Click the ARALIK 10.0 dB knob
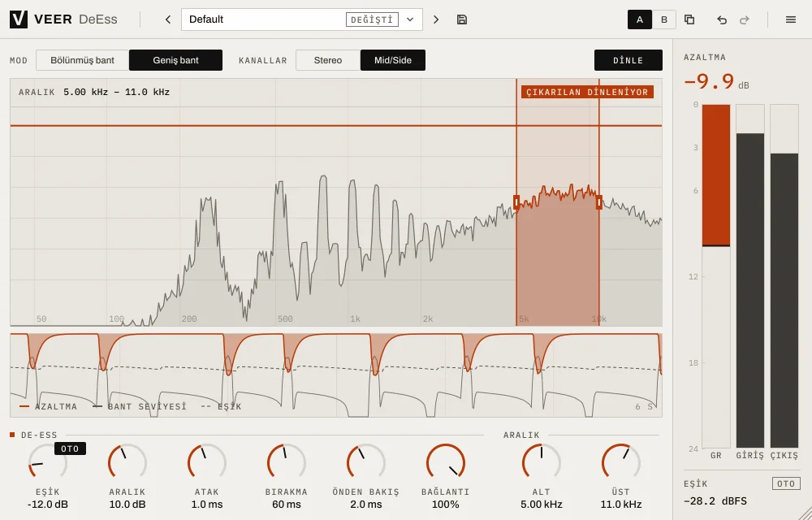 (x=127, y=462)
